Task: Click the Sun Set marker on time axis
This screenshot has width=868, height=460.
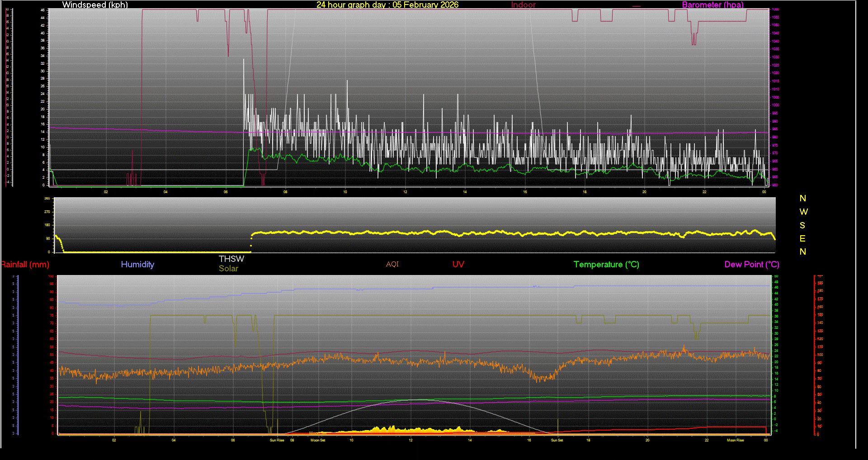Action: (557, 440)
